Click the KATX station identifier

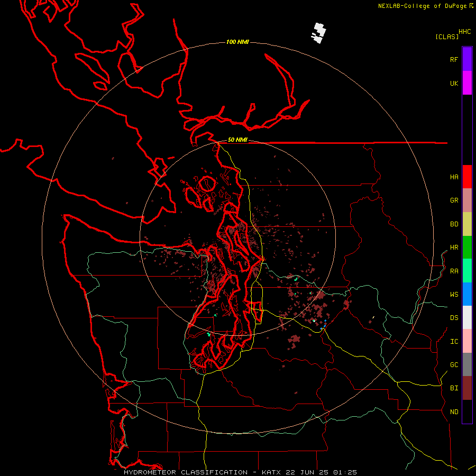[x=271, y=472]
